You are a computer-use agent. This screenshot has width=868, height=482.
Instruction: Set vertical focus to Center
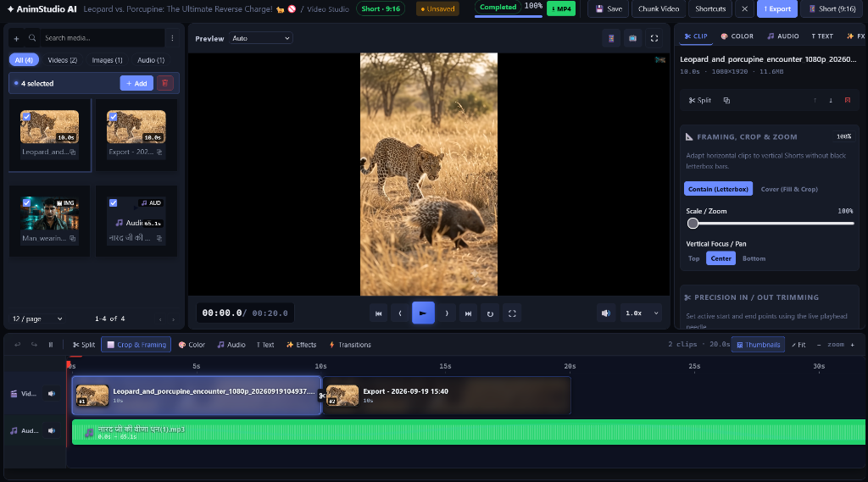pos(721,258)
